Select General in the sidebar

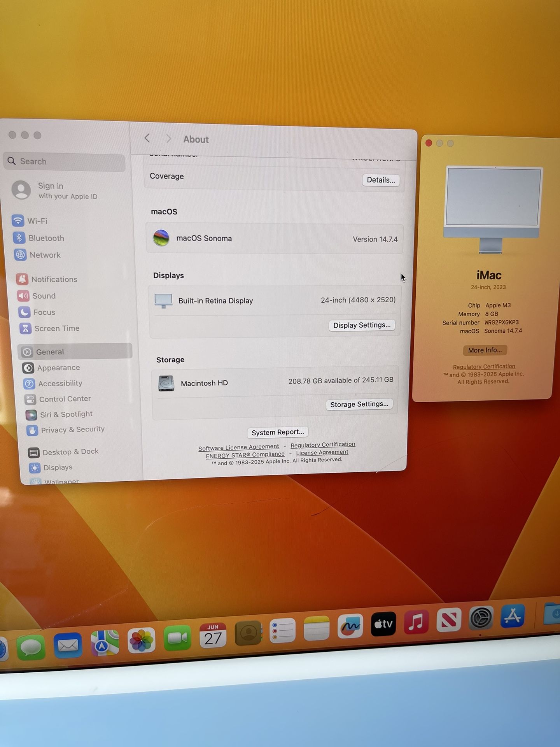pos(75,351)
